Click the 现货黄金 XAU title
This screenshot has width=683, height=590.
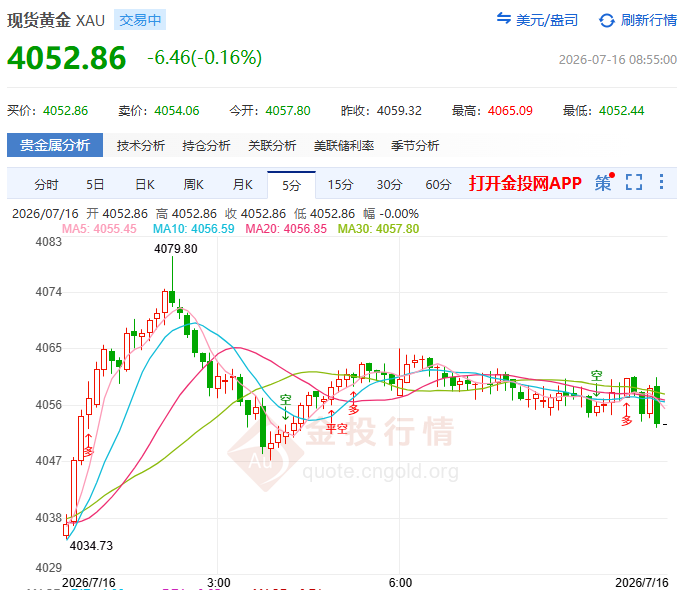pos(56,20)
